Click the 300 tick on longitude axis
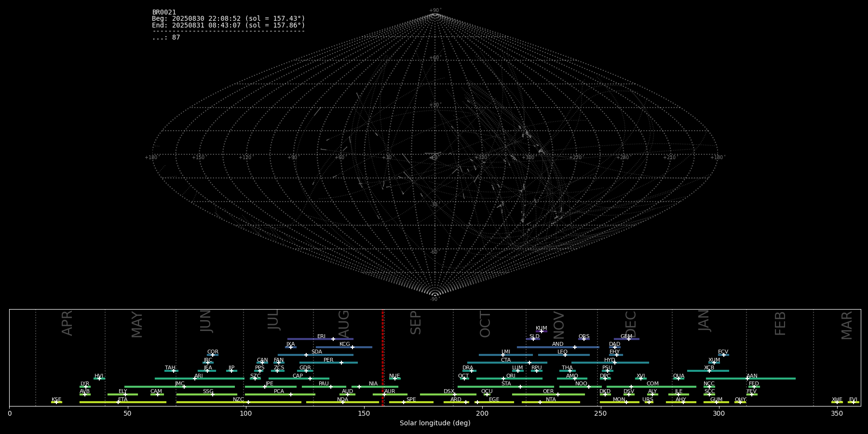This screenshot has height=434, width=868. [719, 413]
